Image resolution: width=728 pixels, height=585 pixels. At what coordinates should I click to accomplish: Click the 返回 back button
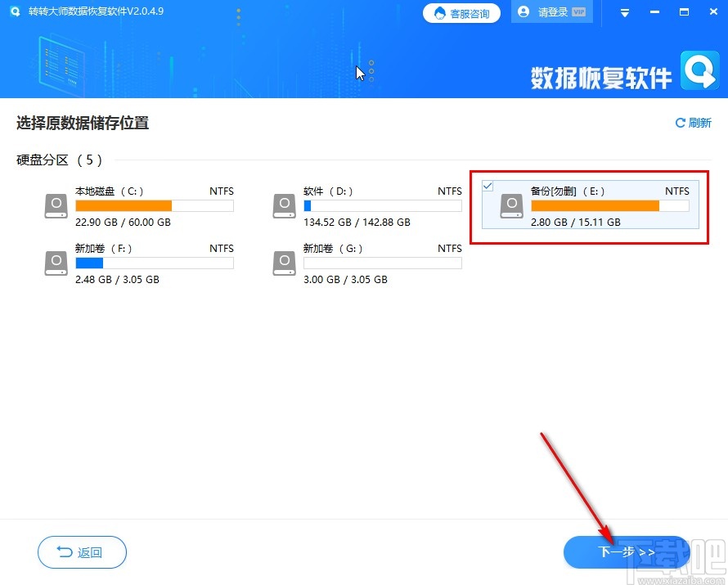coord(81,552)
